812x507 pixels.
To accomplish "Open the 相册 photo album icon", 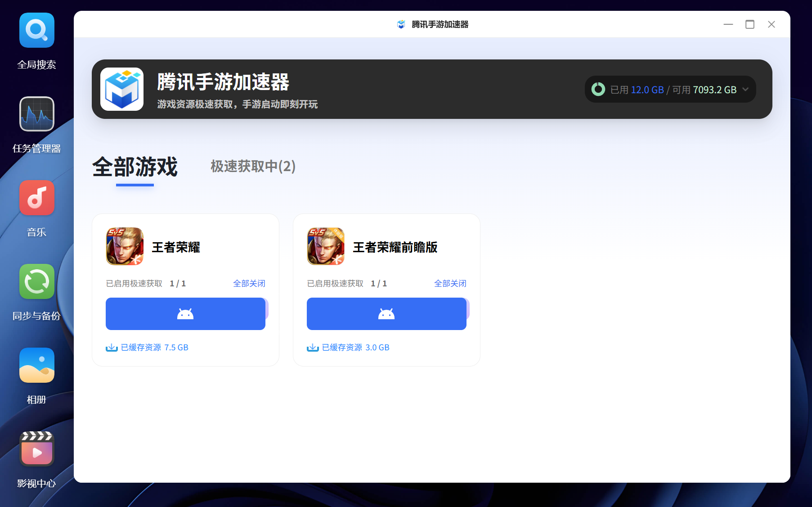I will 36,365.
